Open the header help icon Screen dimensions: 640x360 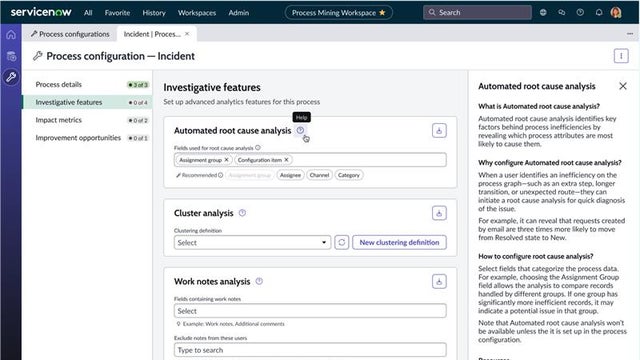click(580, 13)
